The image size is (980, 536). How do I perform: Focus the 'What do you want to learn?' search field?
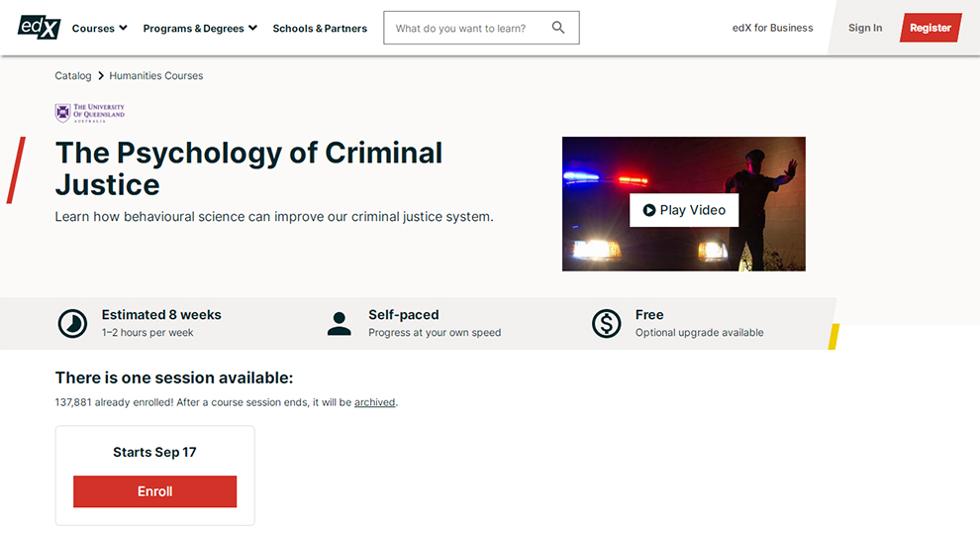[481, 28]
